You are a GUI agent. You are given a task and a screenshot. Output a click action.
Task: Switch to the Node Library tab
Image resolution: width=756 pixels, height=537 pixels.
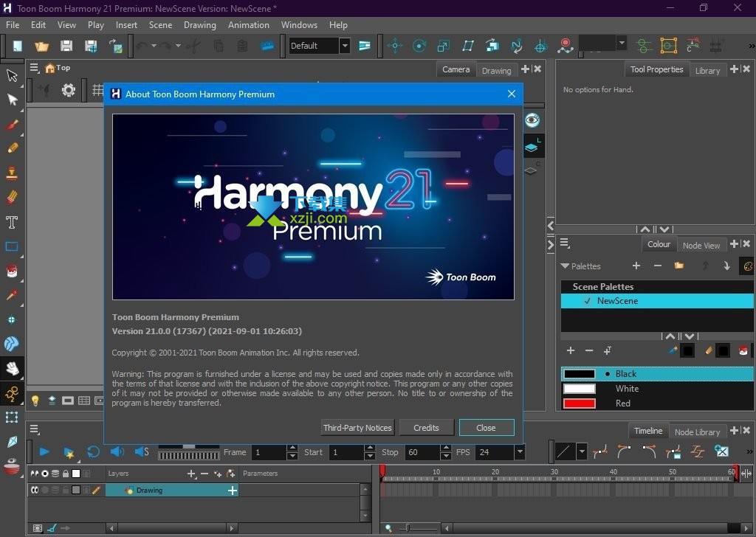pos(697,432)
